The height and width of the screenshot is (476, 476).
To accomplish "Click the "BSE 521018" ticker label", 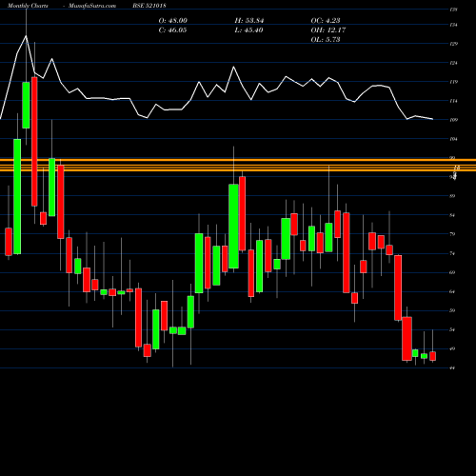I will 150,6.
